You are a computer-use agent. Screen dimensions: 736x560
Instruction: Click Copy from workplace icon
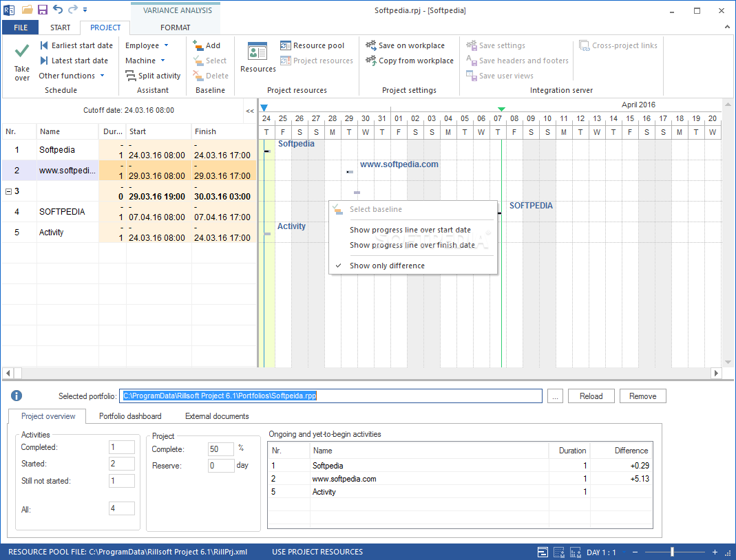[x=371, y=61]
